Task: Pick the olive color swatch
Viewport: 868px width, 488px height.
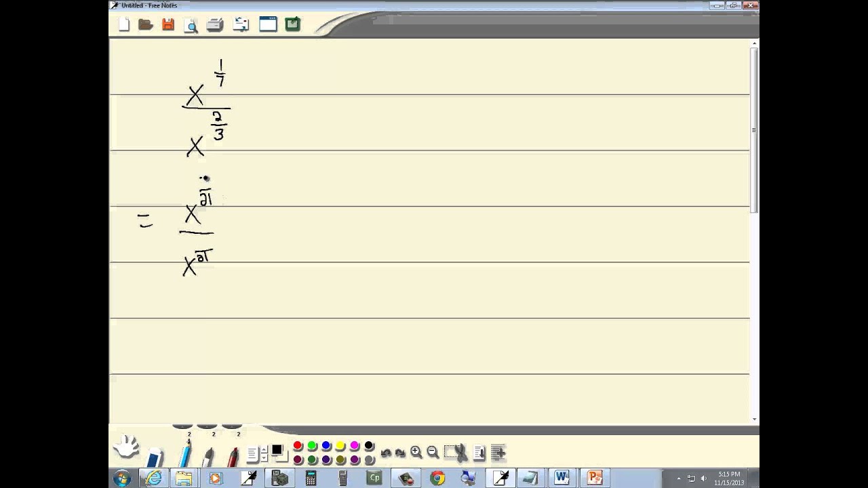Action: point(340,460)
